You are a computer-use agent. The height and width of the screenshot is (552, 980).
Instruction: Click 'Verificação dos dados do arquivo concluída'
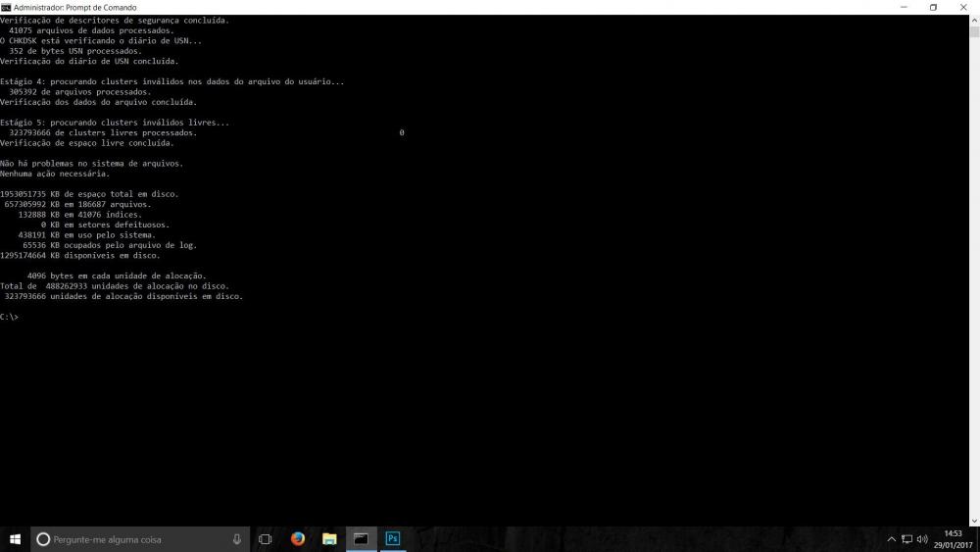(x=98, y=102)
